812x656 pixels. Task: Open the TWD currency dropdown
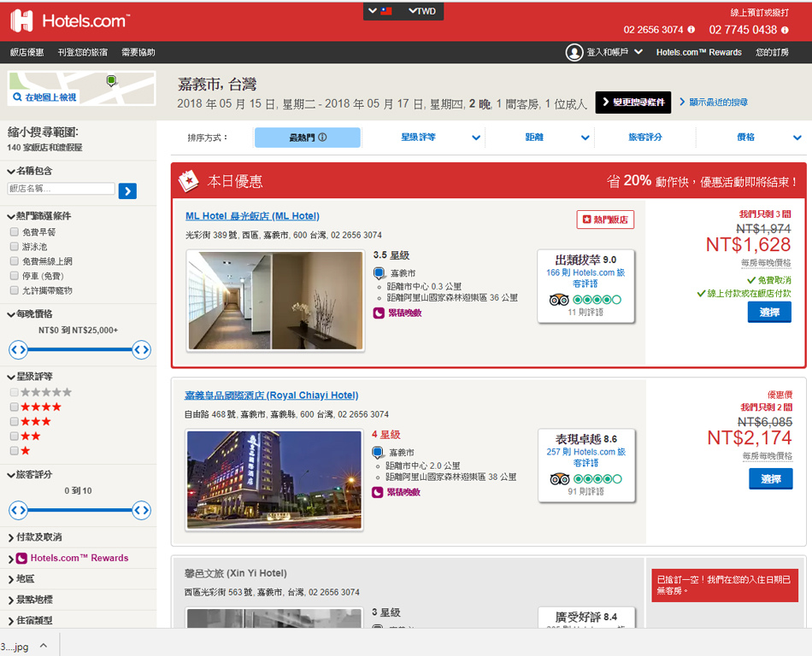[x=422, y=11]
